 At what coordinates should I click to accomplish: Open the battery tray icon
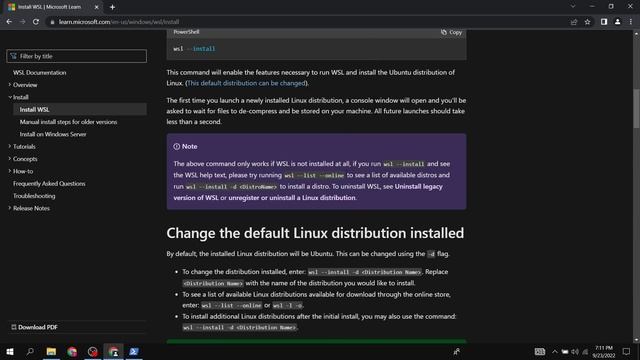pyautogui.click(x=565, y=351)
